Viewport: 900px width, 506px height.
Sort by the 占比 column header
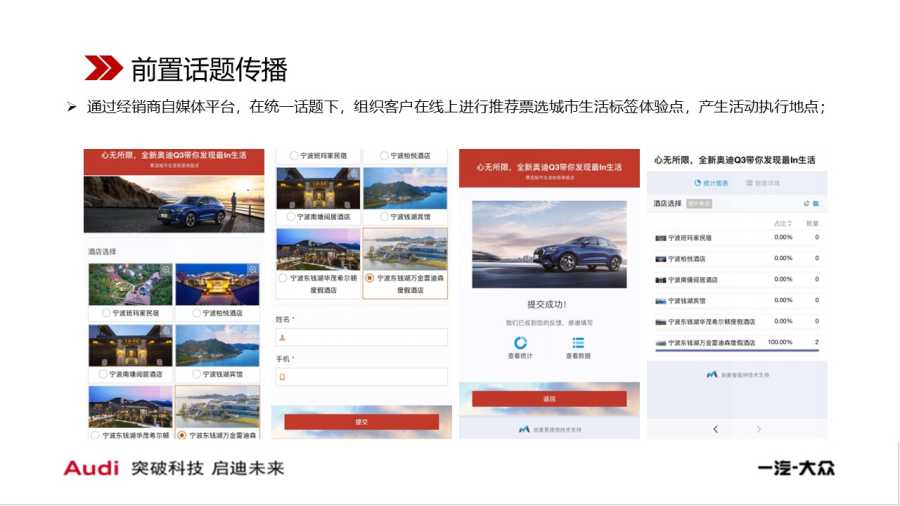tap(782, 223)
